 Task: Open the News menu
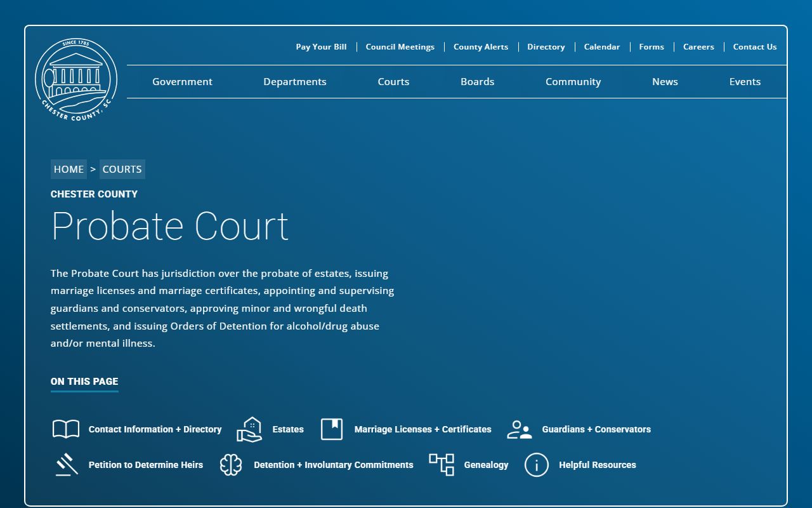pos(665,82)
